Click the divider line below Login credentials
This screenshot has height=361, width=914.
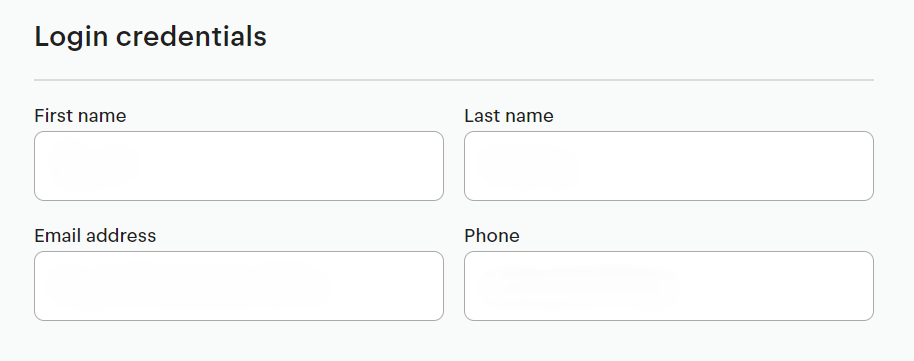(x=454, y=80)
